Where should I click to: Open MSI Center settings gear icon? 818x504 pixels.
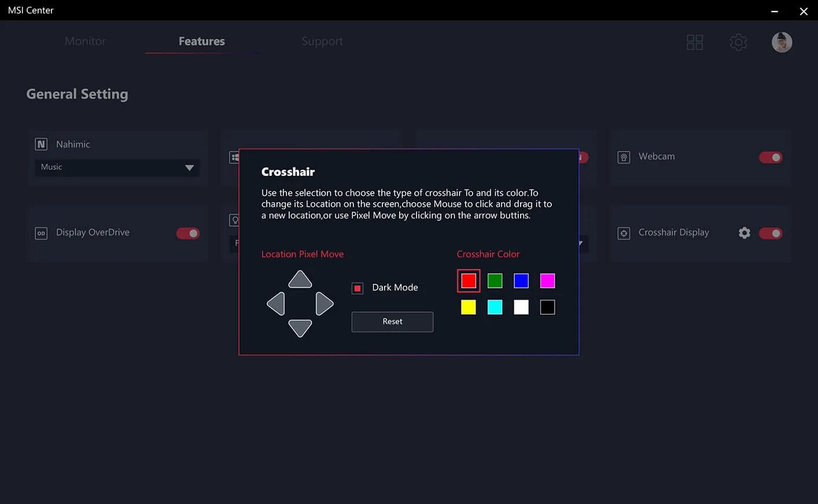tap(738, 42)
